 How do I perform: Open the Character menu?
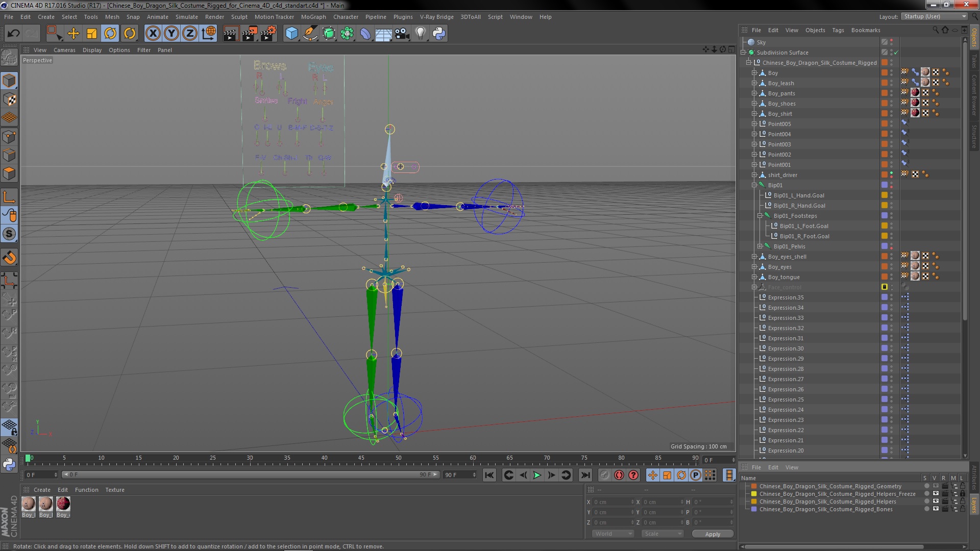tap(346, 17)
